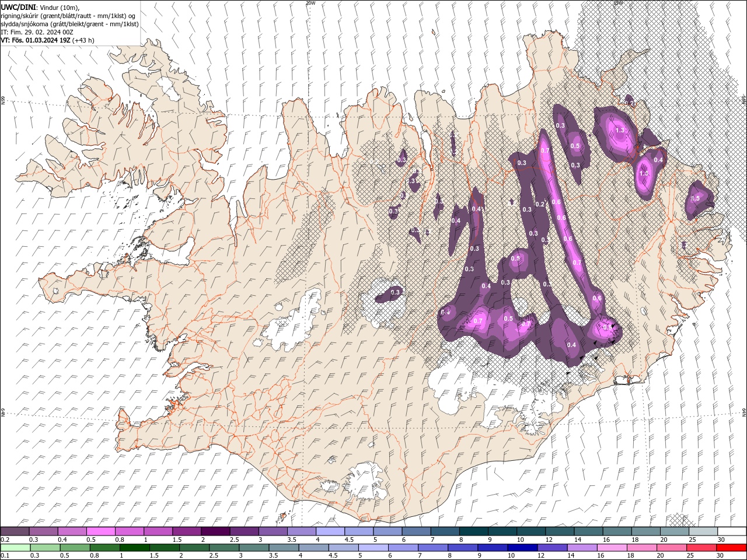
Task: Click the 1.5 precipitation value on map
Action: (644, 173)
